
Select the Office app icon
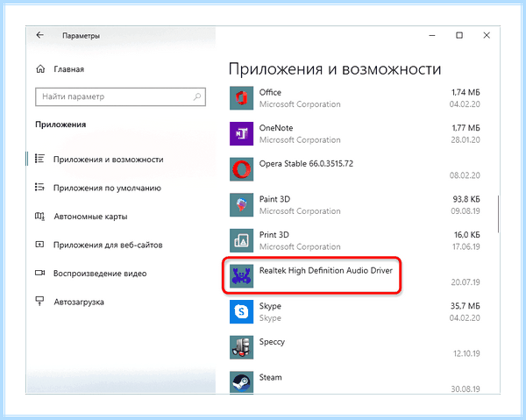pyautogui.click(x=241, y=98)
